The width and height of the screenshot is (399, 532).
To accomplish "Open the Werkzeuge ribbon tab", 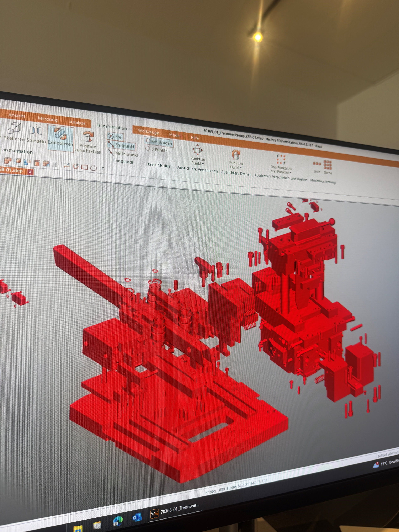I will [x=148, y=132].
